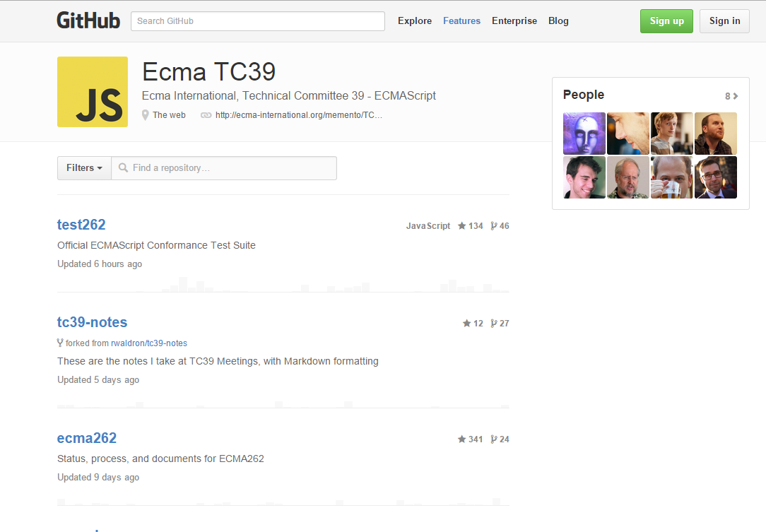766x532 pixels.
Task: Click 'Updated 6 hours ago' text
Action: 100,264
